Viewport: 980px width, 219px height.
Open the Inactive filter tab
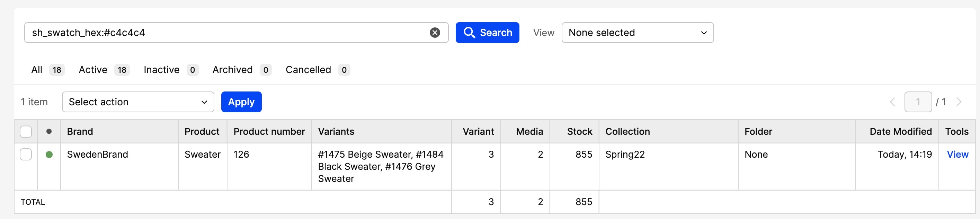(x=171, y=70)
